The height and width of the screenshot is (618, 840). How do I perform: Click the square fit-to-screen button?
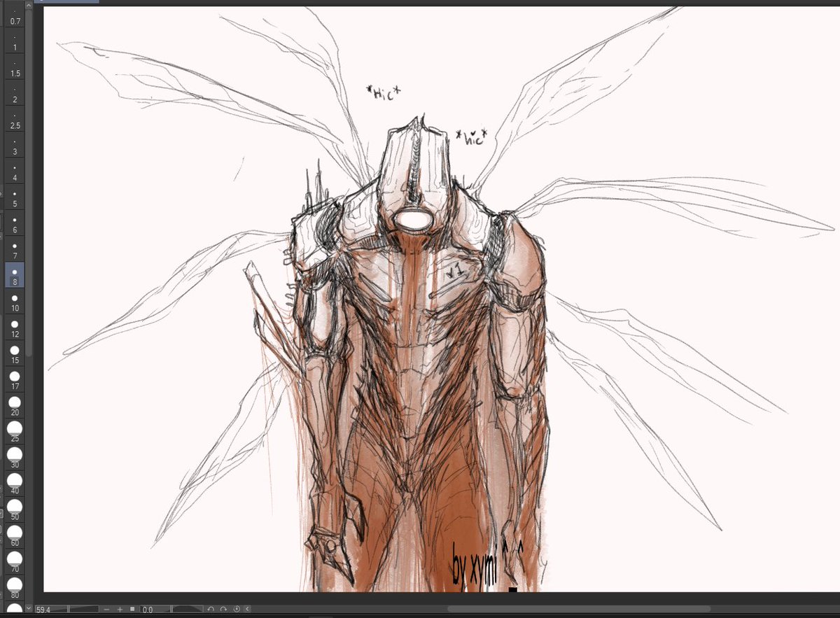[132, 610]
